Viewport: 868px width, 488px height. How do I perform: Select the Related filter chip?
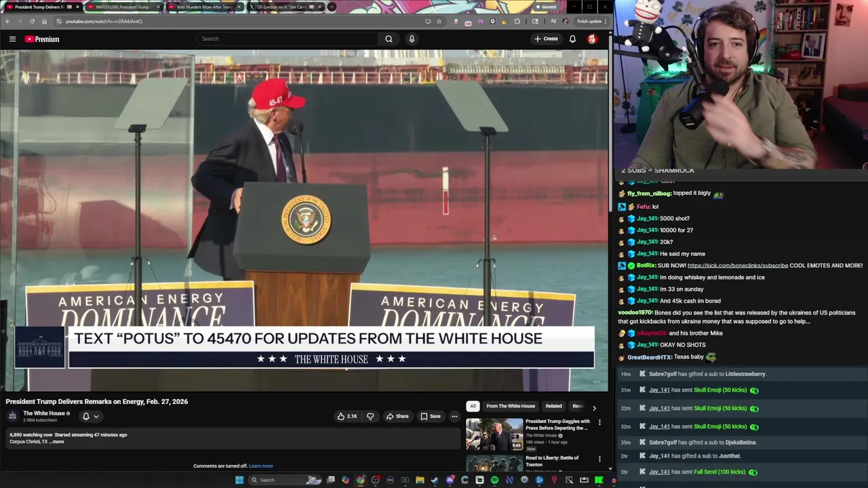point(553,406)
